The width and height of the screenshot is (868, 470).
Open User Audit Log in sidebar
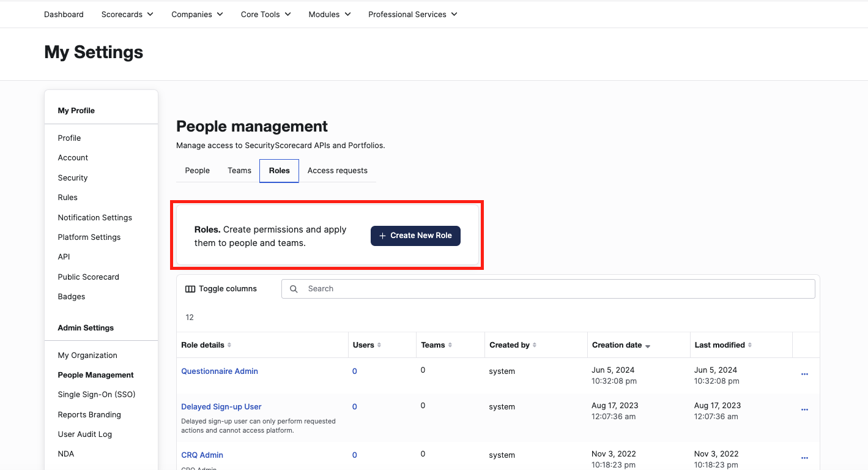coord(84,435)
